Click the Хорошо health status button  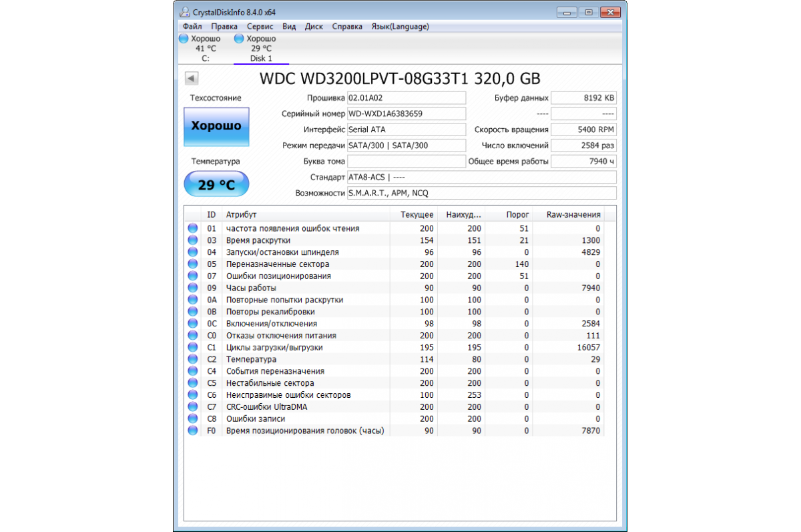point(216,126)
